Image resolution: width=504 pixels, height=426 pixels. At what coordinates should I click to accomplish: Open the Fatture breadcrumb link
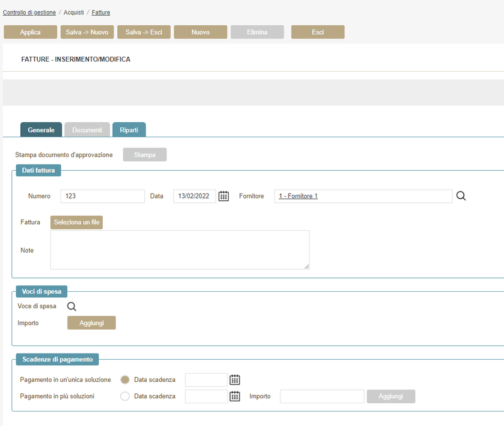(x=101, y=13)
